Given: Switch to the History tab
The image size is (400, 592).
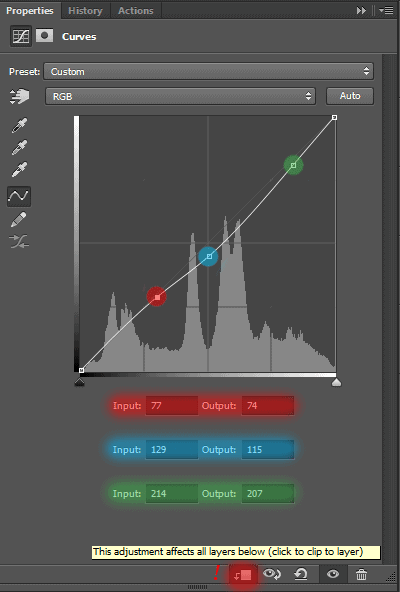Looking at the screenshot, I should 85,11.
